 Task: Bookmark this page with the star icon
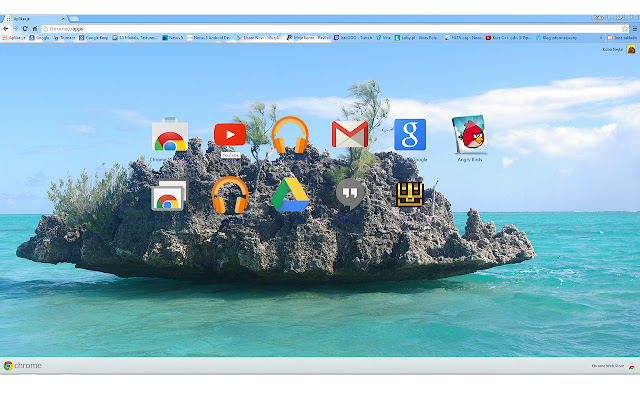point(624,29)
